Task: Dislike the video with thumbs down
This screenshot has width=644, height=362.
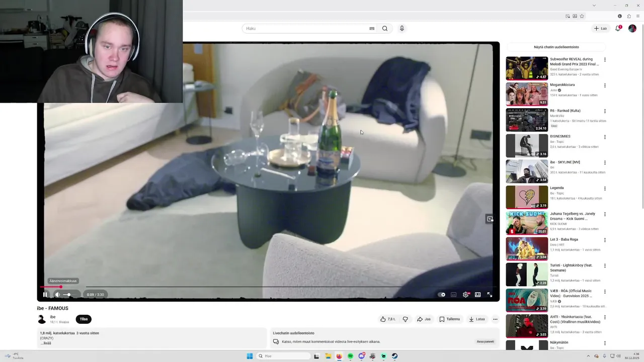Action: pyautogui.click(x=406, y=319)
